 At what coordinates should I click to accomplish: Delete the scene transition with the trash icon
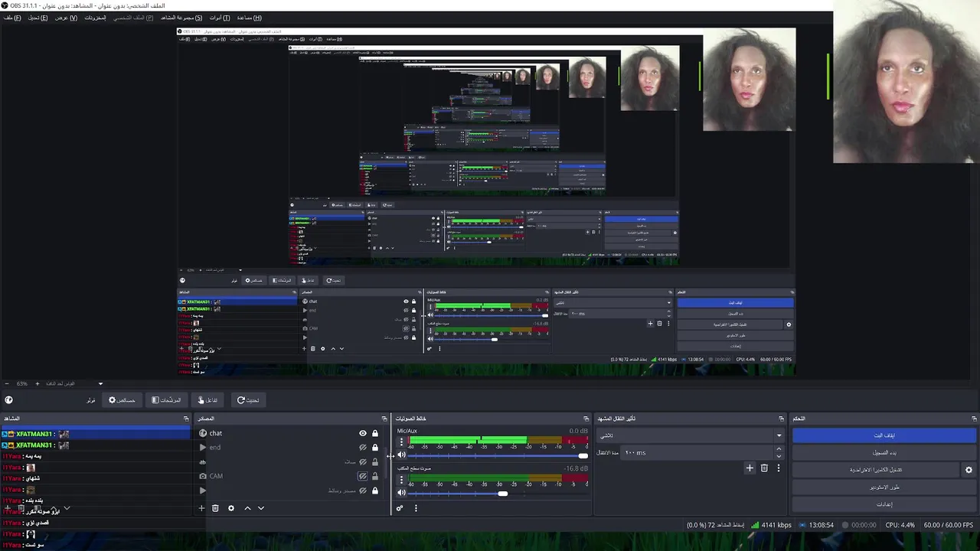point(764,468)
